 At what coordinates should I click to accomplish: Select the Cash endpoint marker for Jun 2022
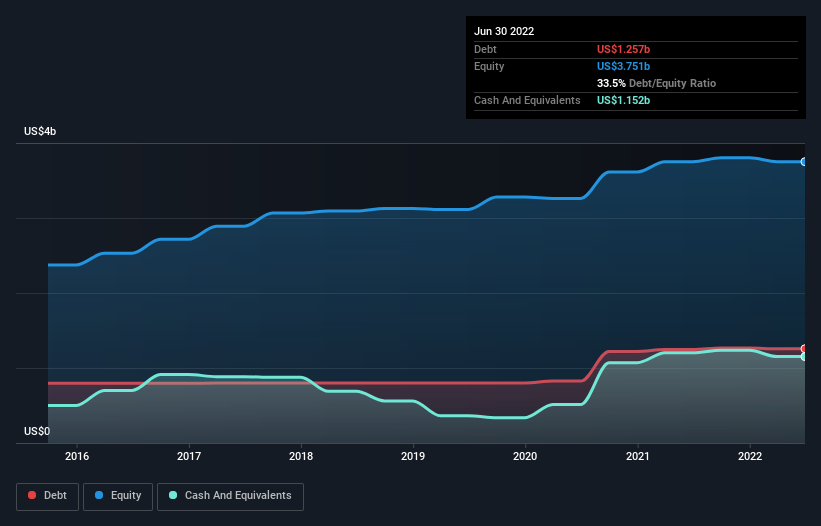click(x=804, y=356)
